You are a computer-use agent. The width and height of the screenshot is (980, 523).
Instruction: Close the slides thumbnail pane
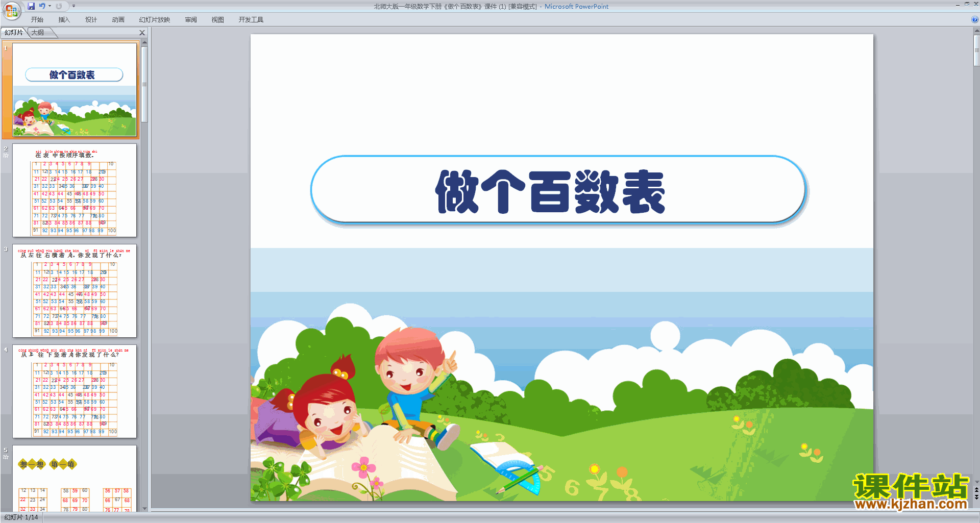point(142,33)
